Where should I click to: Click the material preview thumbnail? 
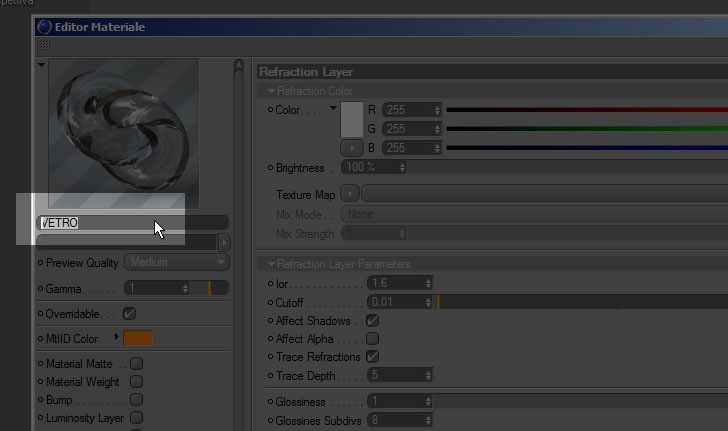point(124,133)
